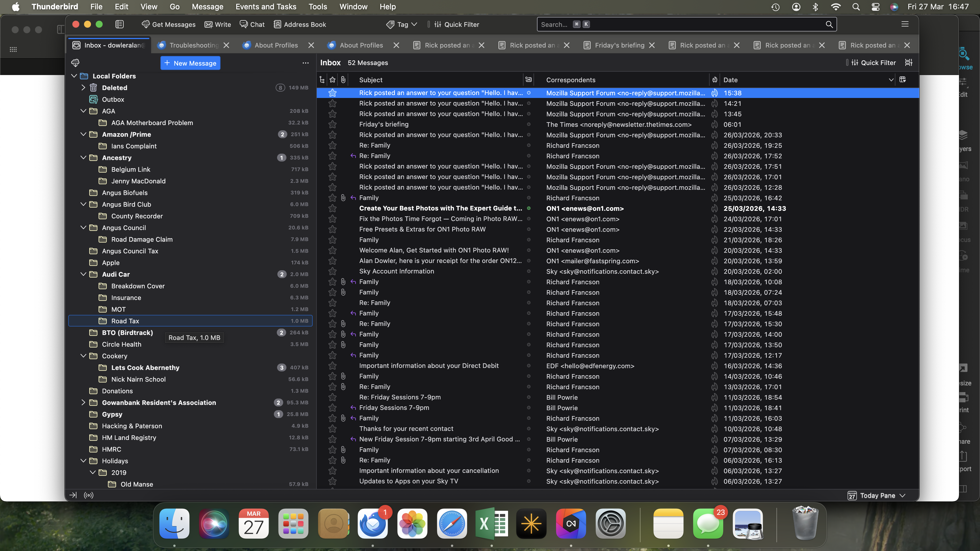Image resolution: width=980 pixels, height=551 pixels.
Task: Collapse the Audi Car folder
Action: coord(83,274)
